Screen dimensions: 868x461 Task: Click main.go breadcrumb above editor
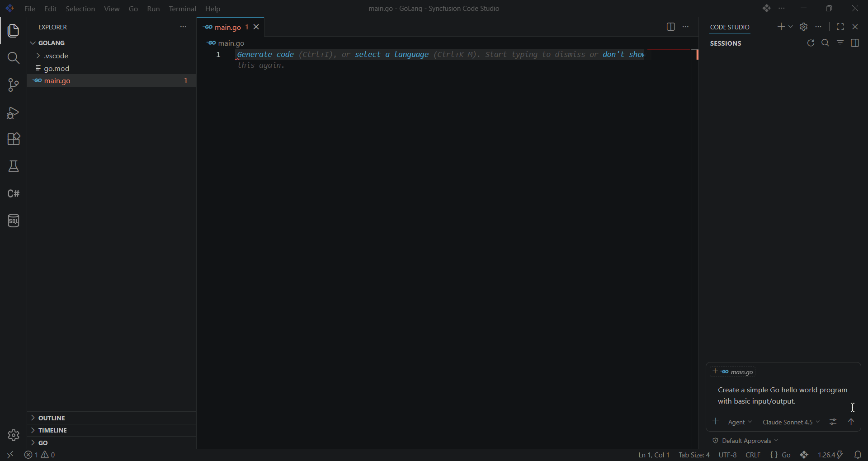[226, 43]
